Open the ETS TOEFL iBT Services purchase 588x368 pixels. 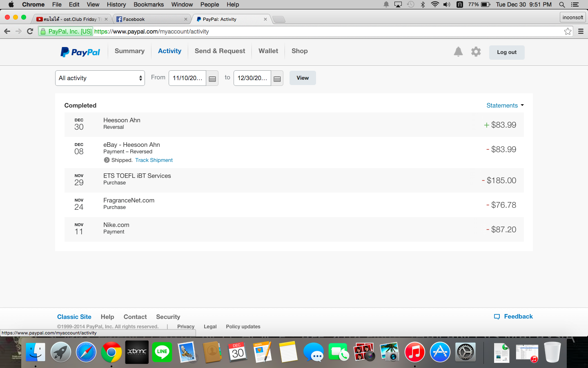(x=294, y=180)
